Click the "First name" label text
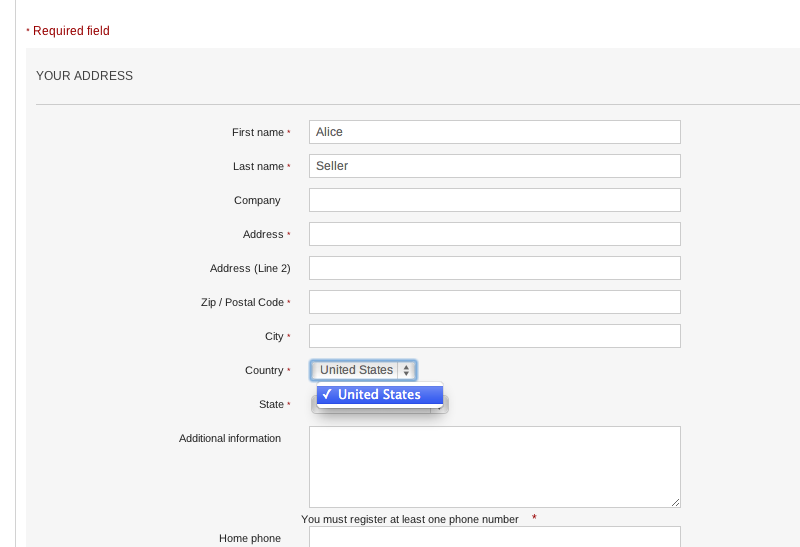The width and height of the screenshot is (800, 547). coord(258,132)
